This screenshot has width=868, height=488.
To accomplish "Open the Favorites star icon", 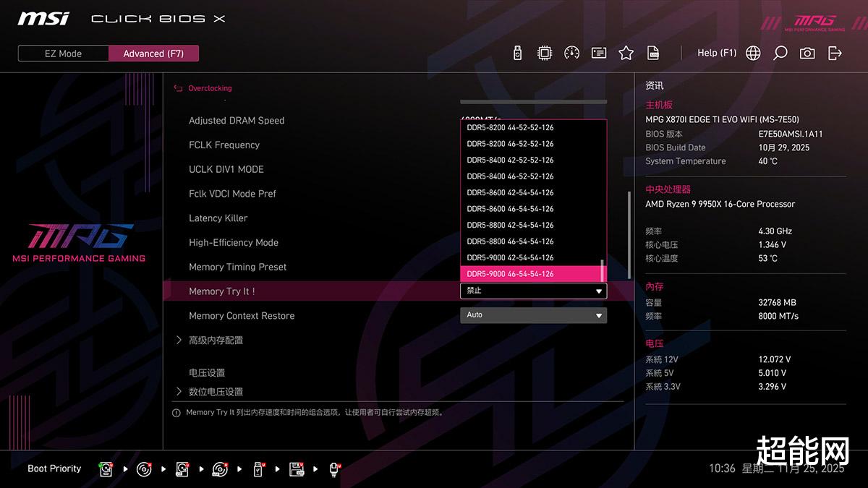I will click(626, 53).
